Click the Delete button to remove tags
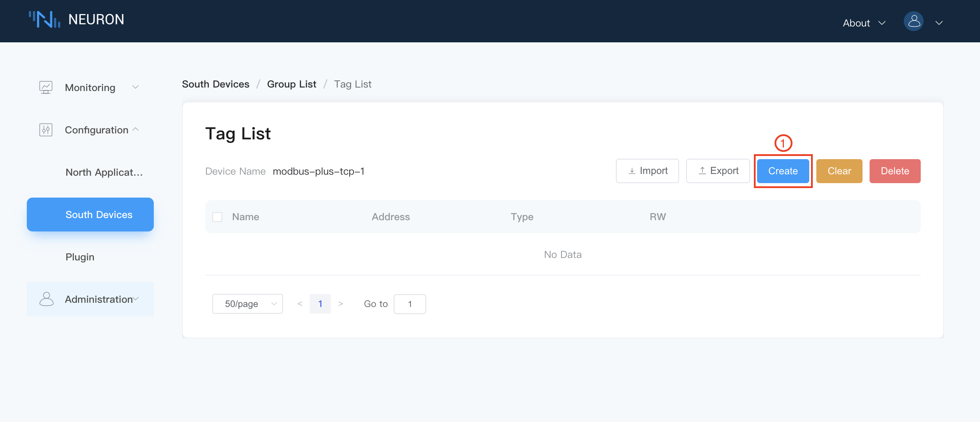This screenshot has height=422, width=980. tap(895, 171)
